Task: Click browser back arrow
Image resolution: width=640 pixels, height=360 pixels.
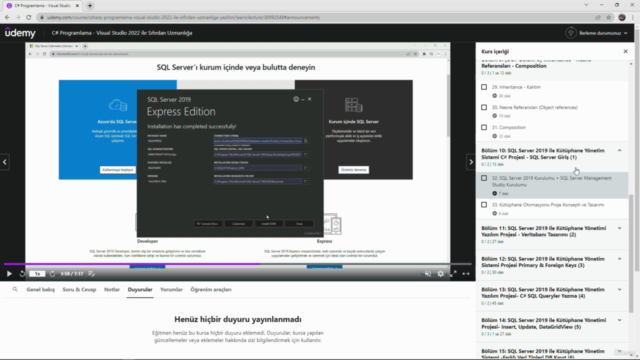Action: [7, 17]
